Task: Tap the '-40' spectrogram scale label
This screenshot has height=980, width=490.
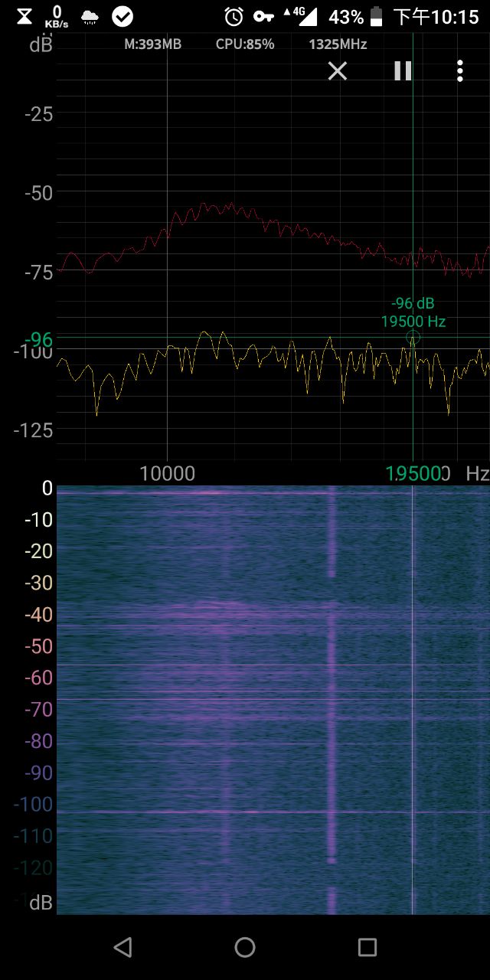Action: (x=39, y=615)
